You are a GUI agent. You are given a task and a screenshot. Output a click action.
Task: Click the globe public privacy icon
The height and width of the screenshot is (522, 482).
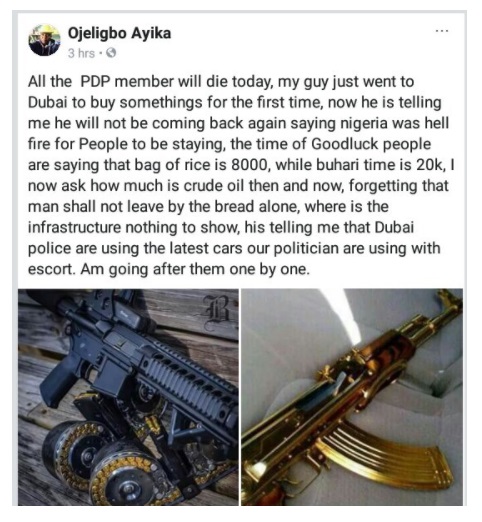point(111,53)
